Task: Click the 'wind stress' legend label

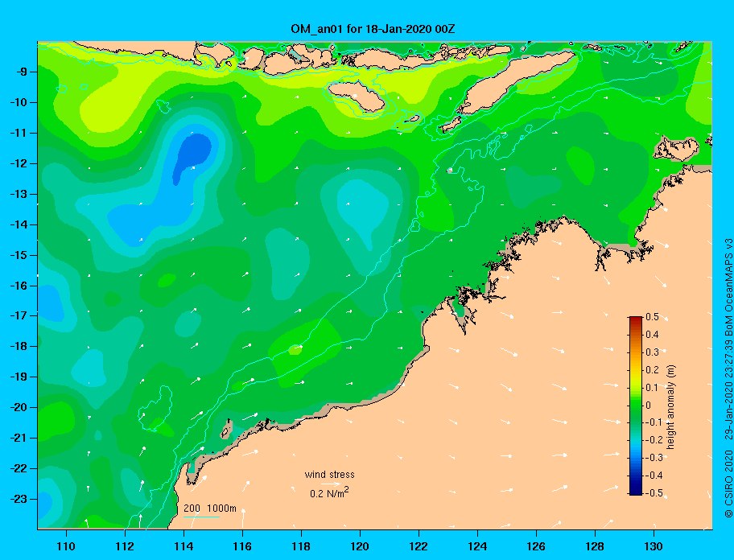Action: pyautogui.click(x=329, y=475)
